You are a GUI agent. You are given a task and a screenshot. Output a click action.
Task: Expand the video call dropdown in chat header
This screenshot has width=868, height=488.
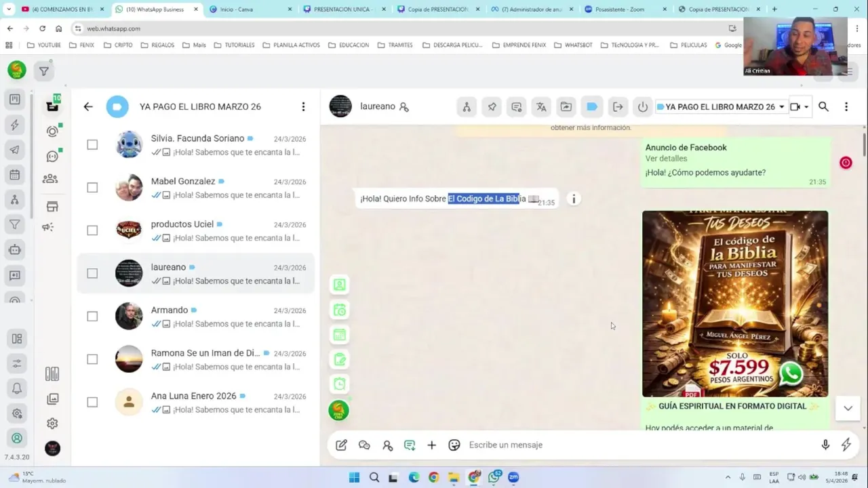click(806, 107)
